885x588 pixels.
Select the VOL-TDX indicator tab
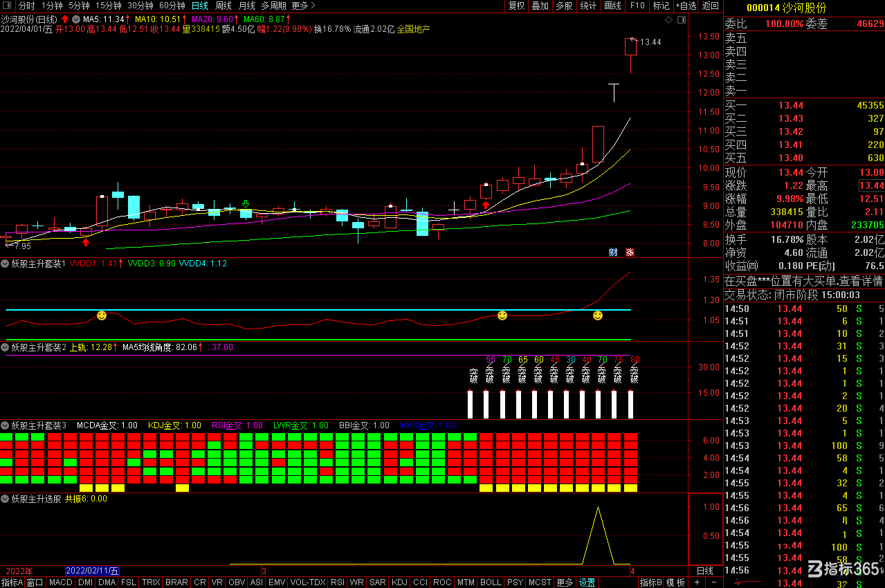(307, 582)
